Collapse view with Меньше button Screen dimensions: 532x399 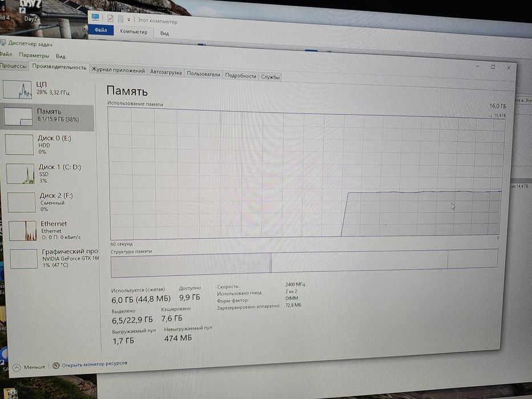[29, 367]
